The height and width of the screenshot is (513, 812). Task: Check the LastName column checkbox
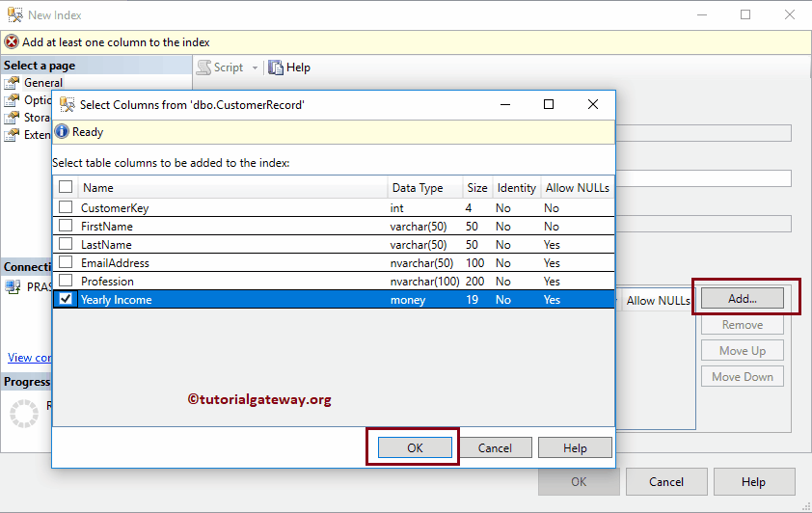tap(66, 244)
